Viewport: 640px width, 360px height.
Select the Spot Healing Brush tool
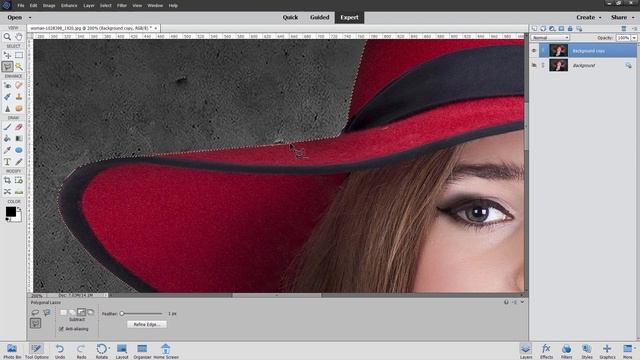(x=19, y=85)
